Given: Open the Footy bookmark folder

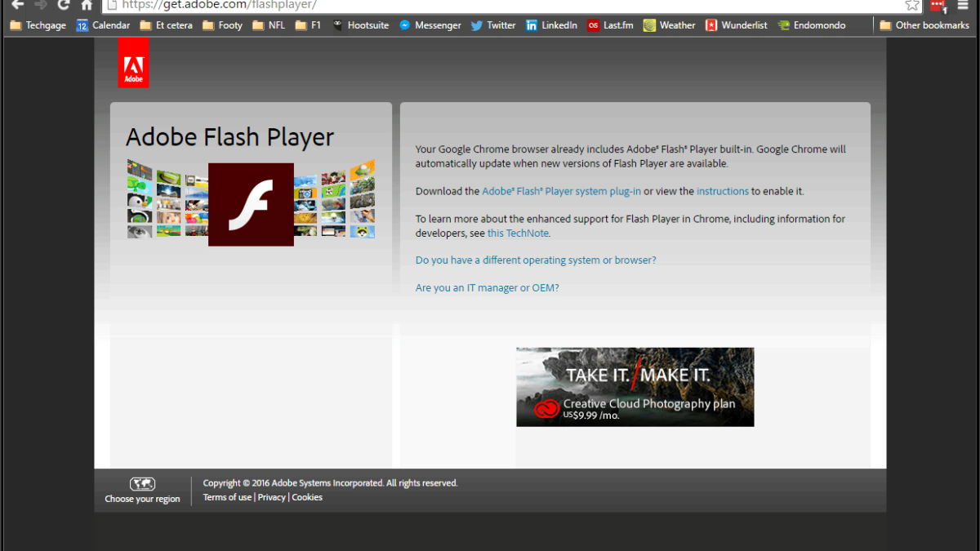Looking at the screenshot, I should (223, 25).
